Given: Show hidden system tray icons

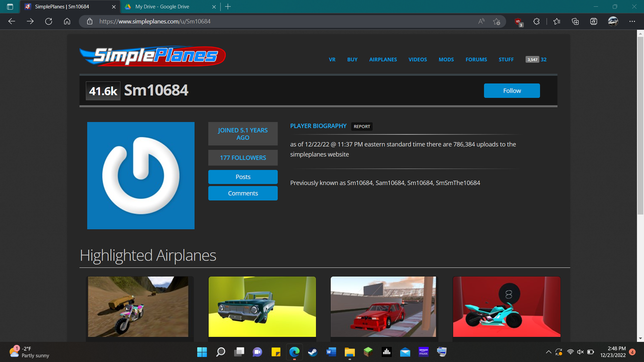Looking at the screenshot, I should (548, 352).
